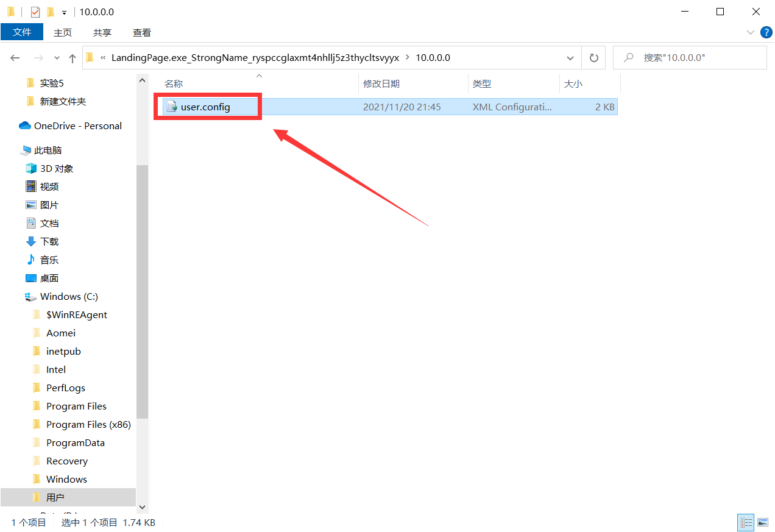Open 图片 folder in sidebar

pyautogui.click(x=49, y=205)
